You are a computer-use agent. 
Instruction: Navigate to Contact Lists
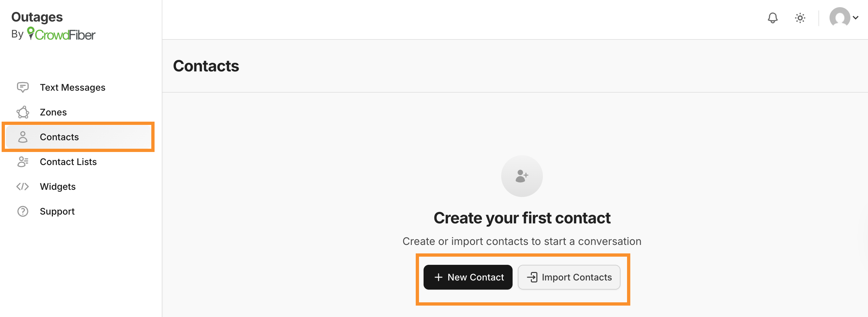tap(68, 162)
